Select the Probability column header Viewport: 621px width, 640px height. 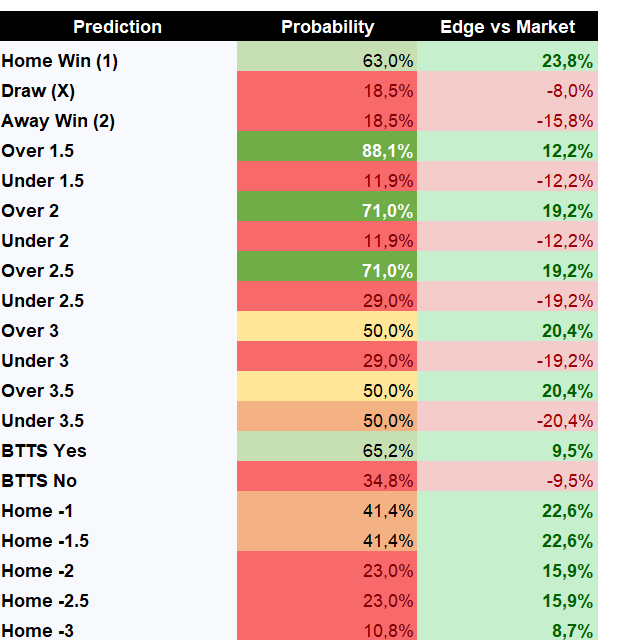[327, 27]
